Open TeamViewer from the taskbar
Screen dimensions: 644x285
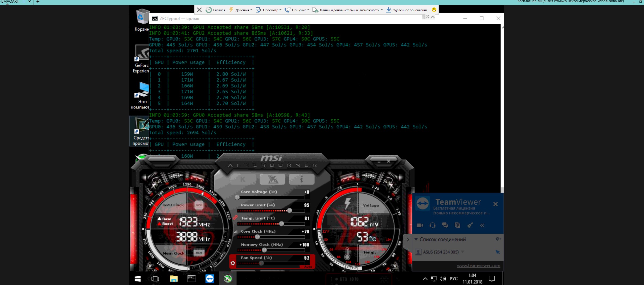click(210, 279)
